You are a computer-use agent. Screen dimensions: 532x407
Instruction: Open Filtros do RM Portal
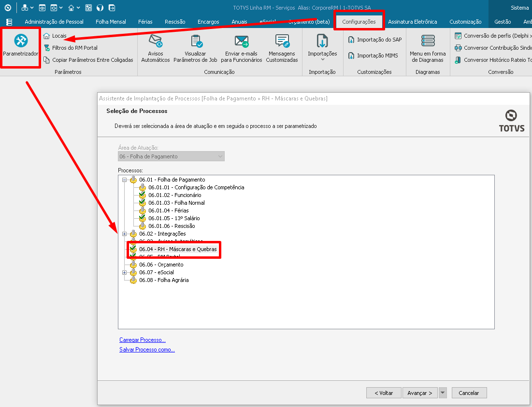tap(71, 48)
